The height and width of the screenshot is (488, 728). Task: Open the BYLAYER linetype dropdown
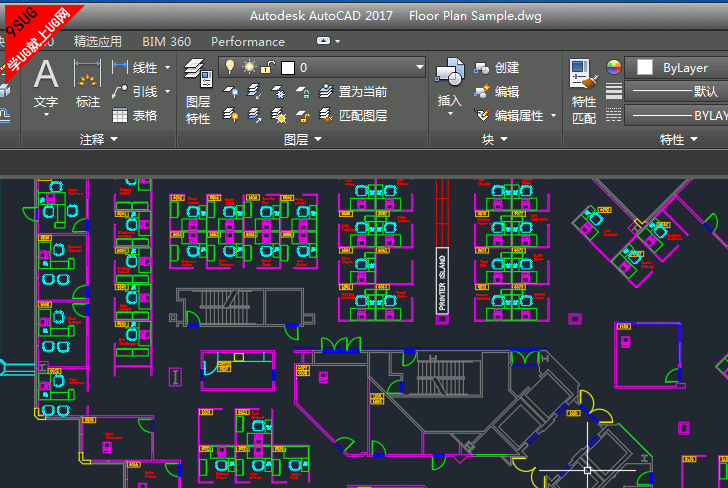(x=676, y=115)
